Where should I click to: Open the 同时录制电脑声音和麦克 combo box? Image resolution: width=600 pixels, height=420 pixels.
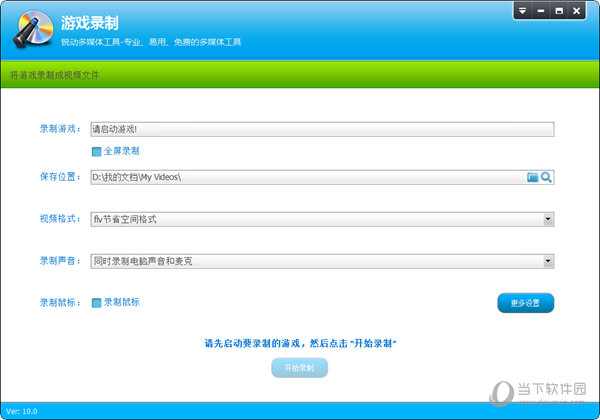322,261
